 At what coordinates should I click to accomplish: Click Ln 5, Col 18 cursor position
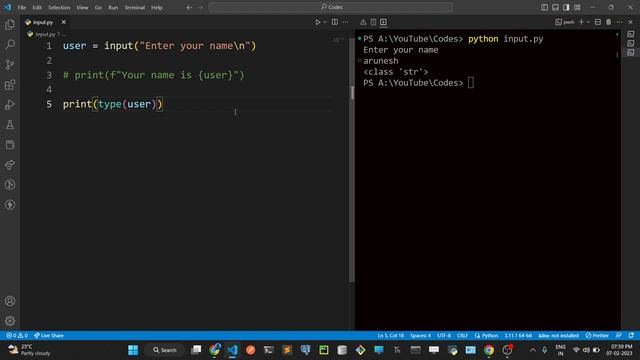tap(390, 336)
